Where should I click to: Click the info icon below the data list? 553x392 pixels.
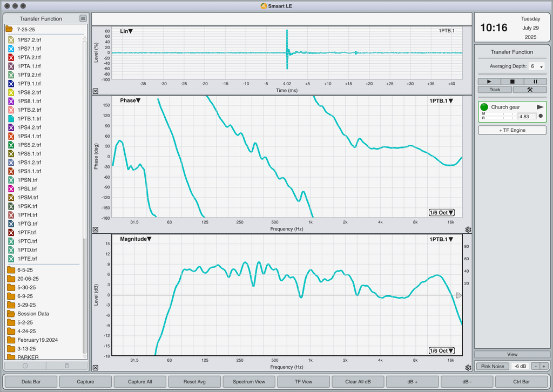[x=25, y=366]
